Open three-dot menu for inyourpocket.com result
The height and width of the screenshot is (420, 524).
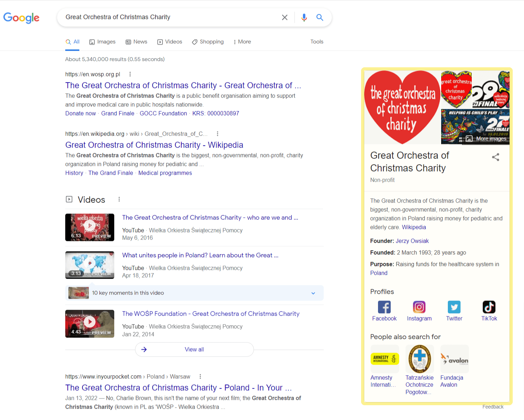click(x=200, y=376)
